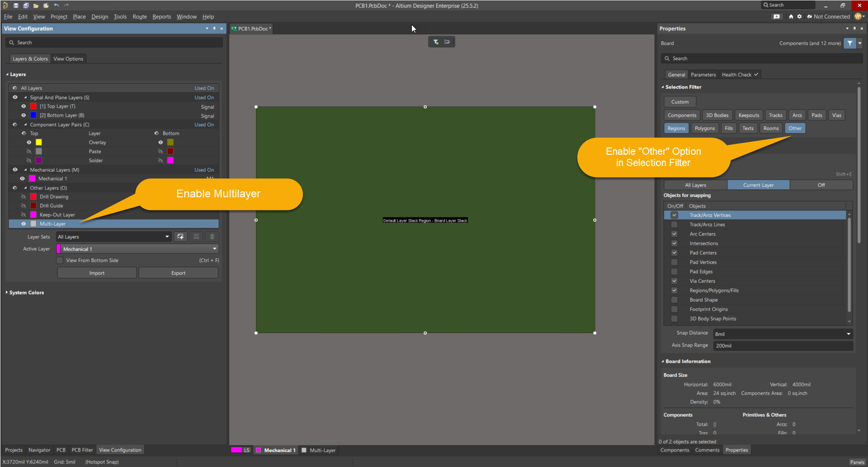Show the Keep-Out Layer
This screenshot has width=868, height=467.
pos(24,215)
